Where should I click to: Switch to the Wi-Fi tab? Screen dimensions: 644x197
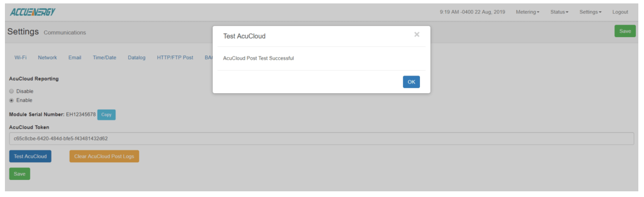[20, 58]
